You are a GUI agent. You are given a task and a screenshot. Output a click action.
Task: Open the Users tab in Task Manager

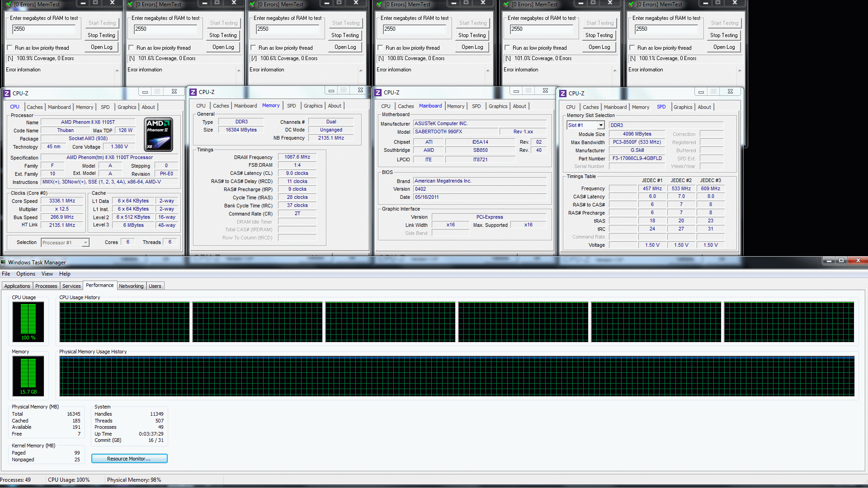[155, 286]
